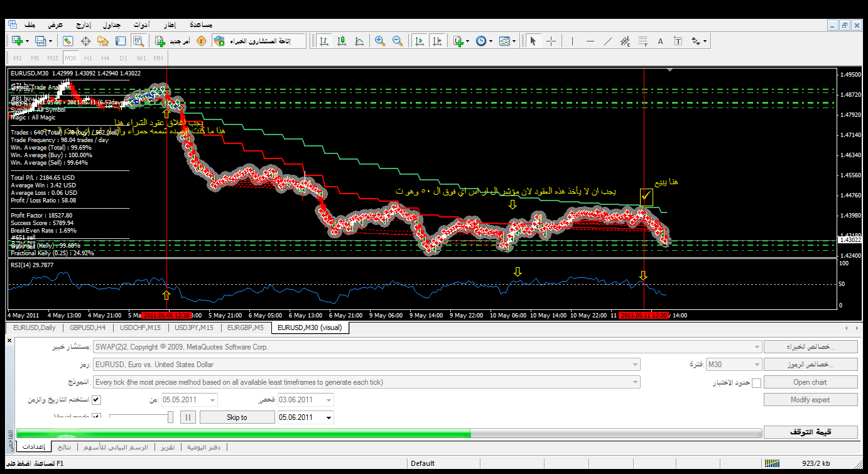Image resolution: width=868 pixels, height=474 pixels.
Task: Switch timeframe to D1
Action: coord(123,58)
